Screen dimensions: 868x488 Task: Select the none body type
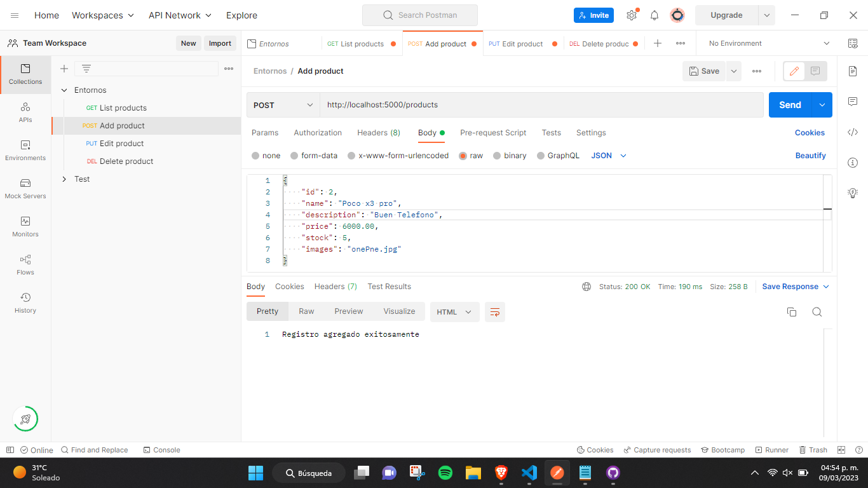click(x=255, y=156)
